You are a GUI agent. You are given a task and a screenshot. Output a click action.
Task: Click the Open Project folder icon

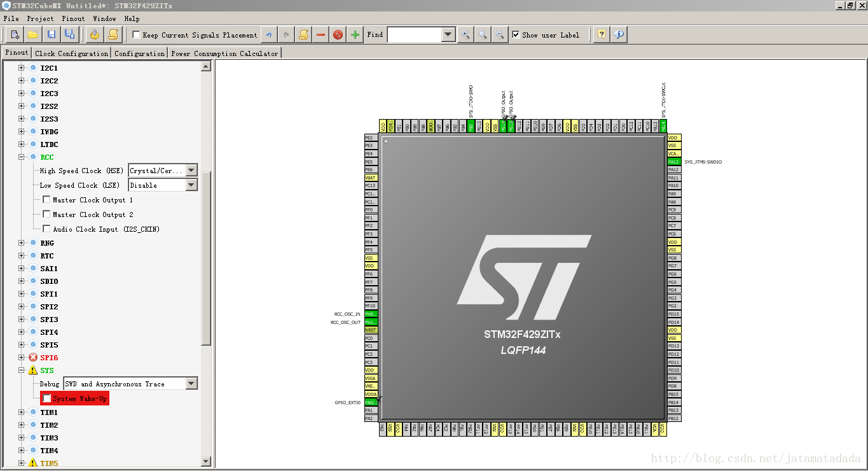pos(33,34)
